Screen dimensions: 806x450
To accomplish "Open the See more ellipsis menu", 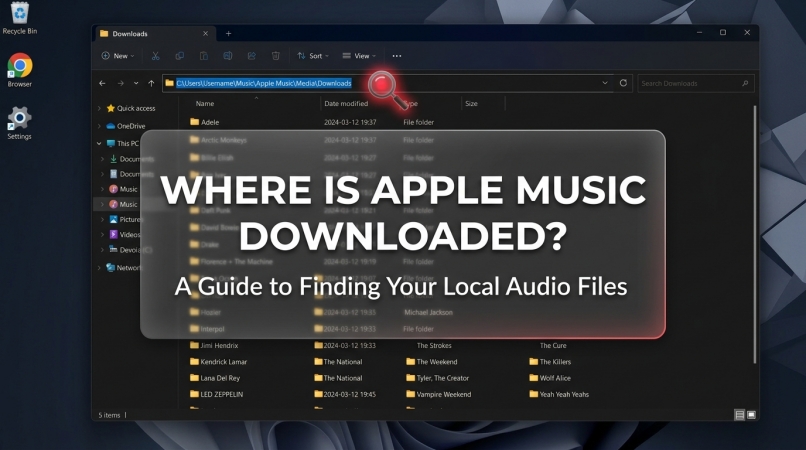I will tap(397, 56).
